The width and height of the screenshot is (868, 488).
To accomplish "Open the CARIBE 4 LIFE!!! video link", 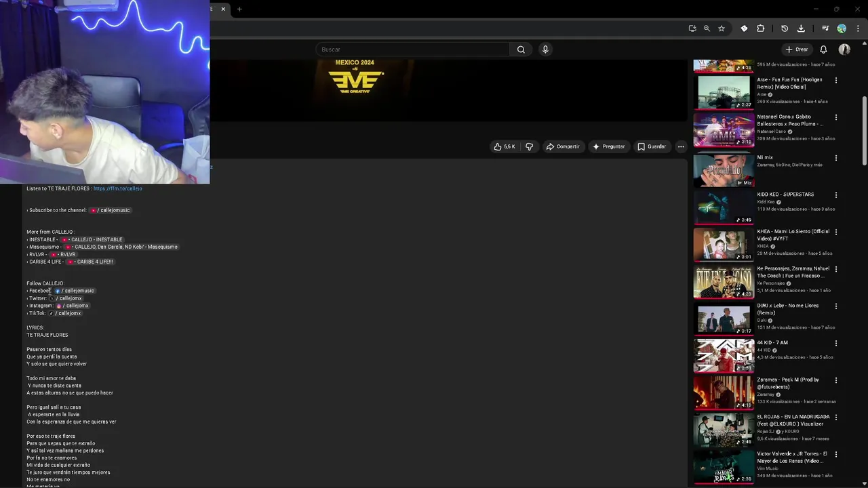I will click(90, 262).
